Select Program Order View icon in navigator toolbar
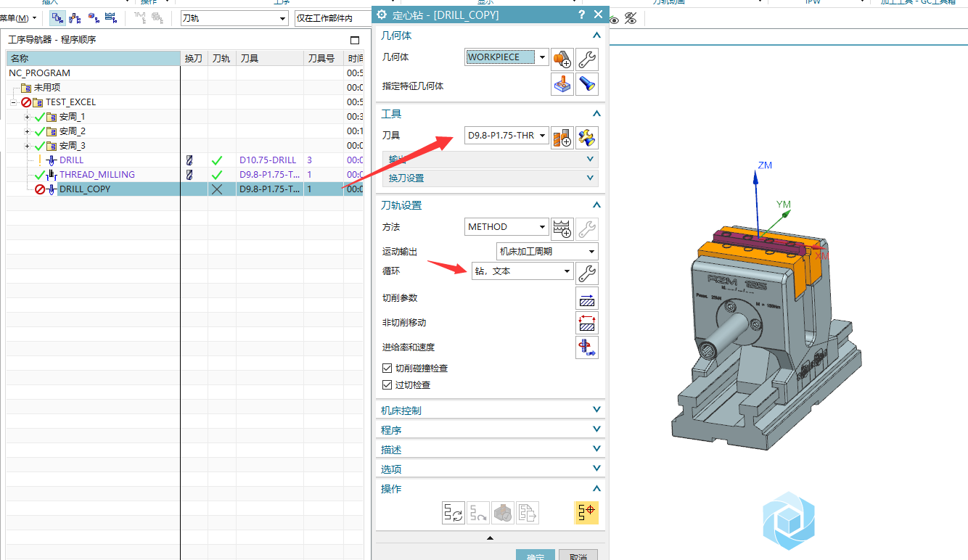The height and width of the screenshot is (560, 968). coord(57,17)
